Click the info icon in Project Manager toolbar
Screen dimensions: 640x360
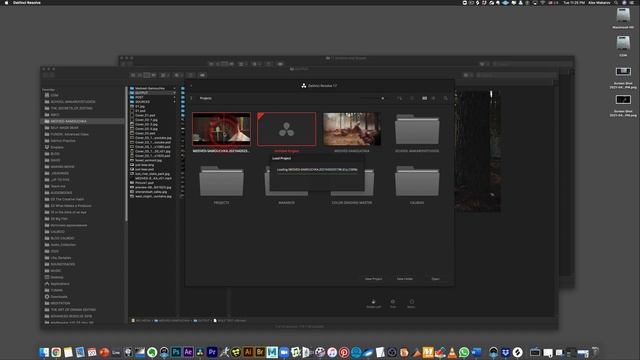(412, 98)
